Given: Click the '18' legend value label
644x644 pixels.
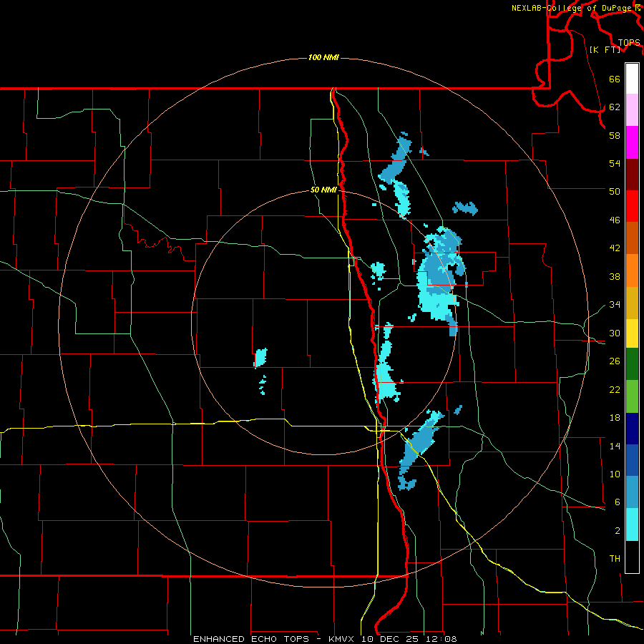Looking at the screenshot, I should click(x=615, y=418).
